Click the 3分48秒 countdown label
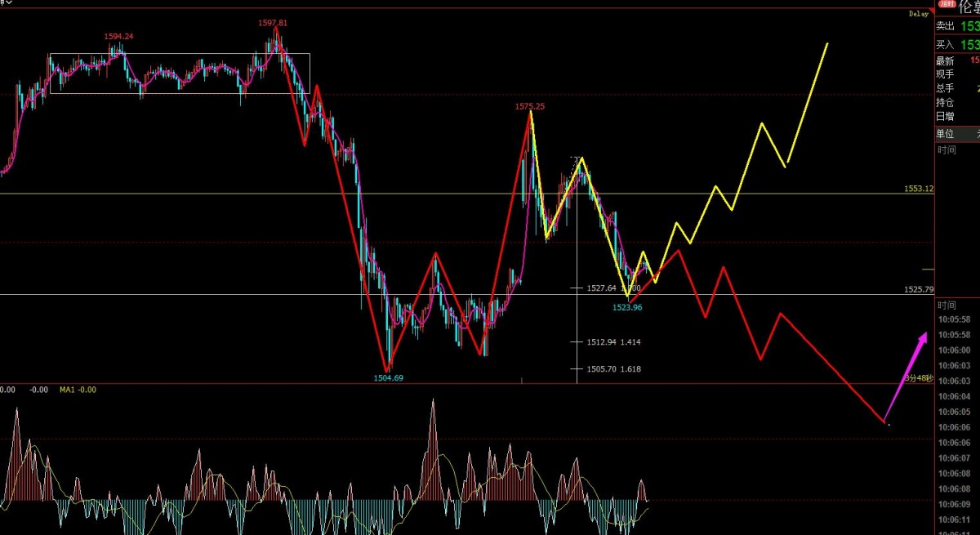Viewport: 980px width, 535px height. (x=919, y=378)
